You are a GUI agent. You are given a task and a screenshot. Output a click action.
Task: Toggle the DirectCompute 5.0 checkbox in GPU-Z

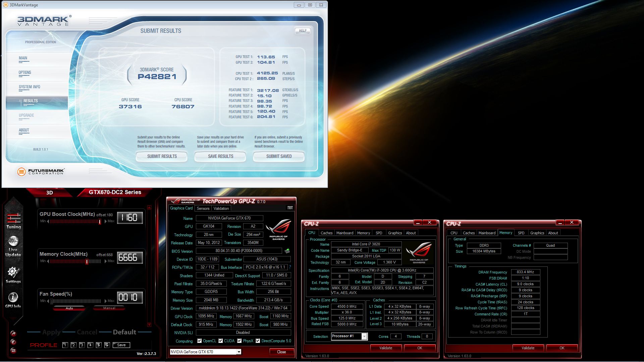tap(258, 341)
